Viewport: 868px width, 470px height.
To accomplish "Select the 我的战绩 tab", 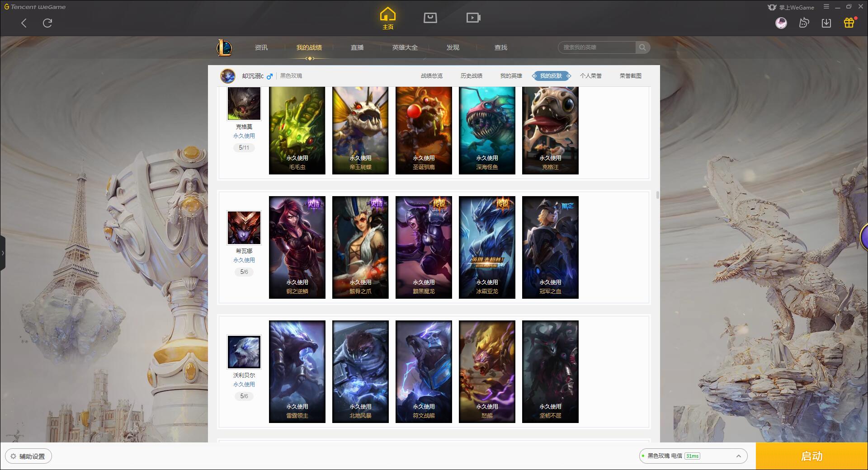I will [309, 47].
